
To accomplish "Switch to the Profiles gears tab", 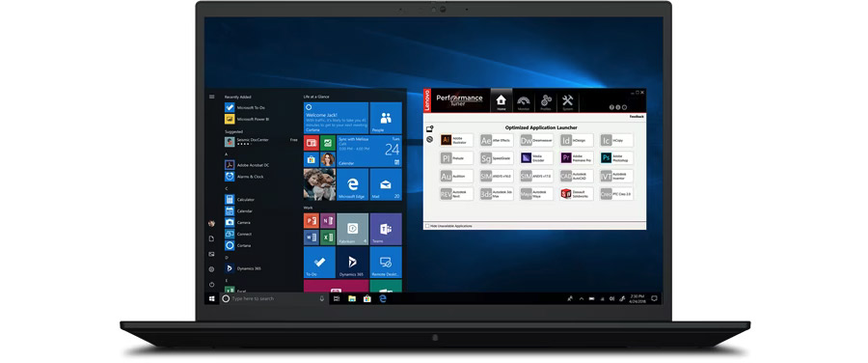I will pos(546,101).
